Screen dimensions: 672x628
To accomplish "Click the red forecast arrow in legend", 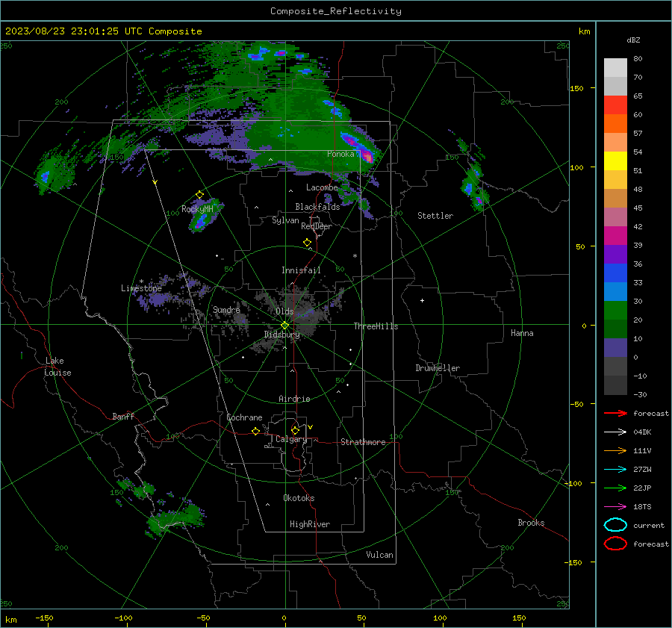I will 615,413.
